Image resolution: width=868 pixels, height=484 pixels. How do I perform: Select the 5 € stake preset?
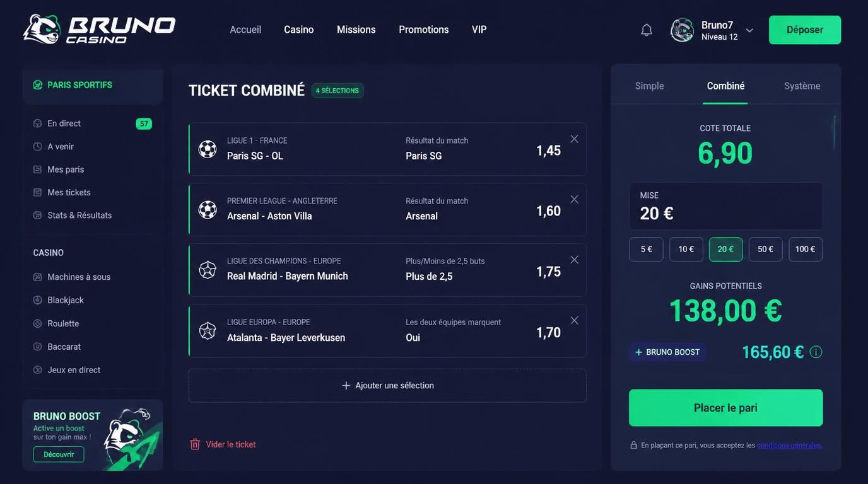click(646, 250)
